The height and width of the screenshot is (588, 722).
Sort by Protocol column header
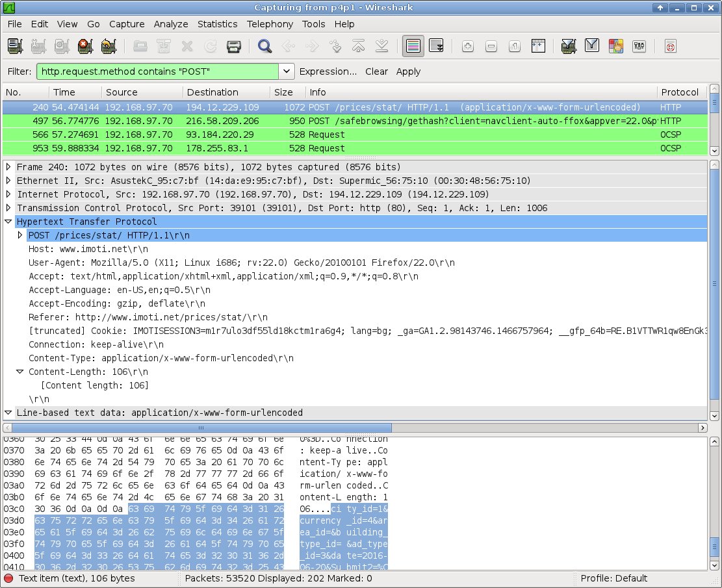682,92
